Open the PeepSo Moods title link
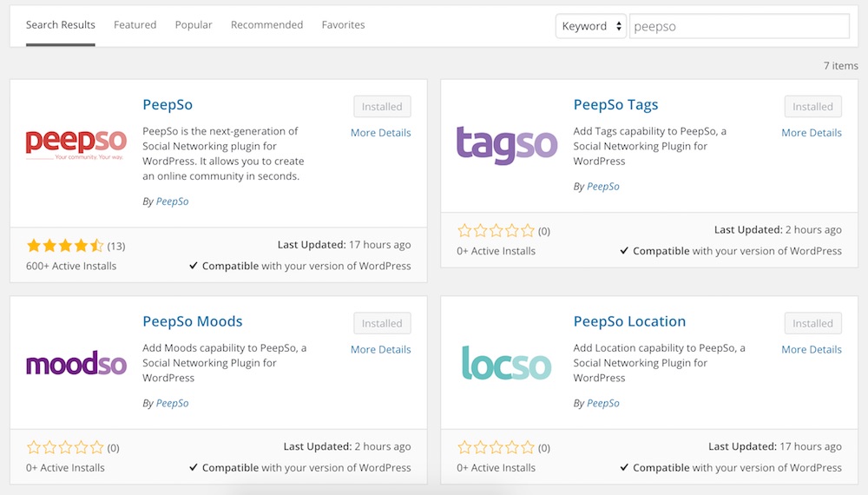 pos(193,321)
